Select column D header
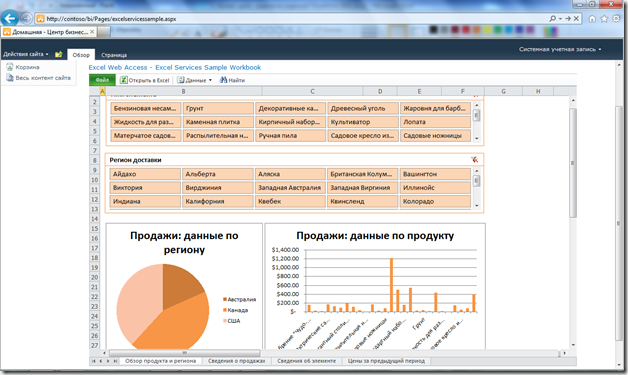Image resolution: width=628 pixels, height=375 pixels. [x=380, y=91]
